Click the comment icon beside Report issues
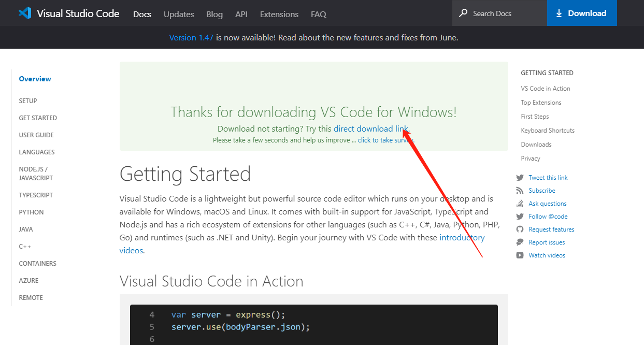This screenshot has height=345, width=644. tap(520, 242)
